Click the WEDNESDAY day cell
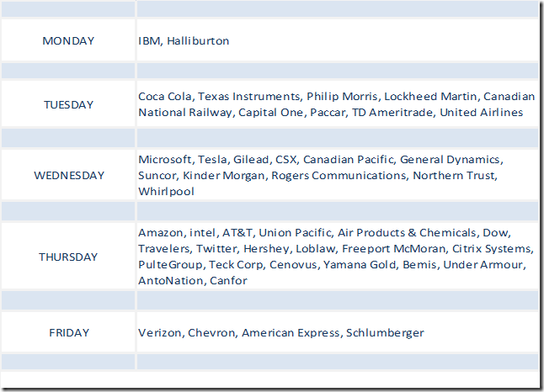This screenshot has height=392, width=544. 68,176
